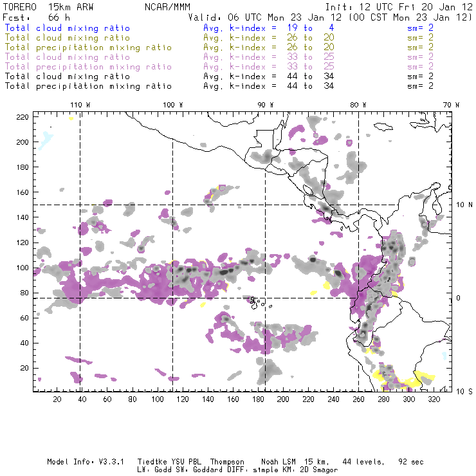
Task: Click the '260' tick label on the horizontal axis
Action: [x=358, y=399]
